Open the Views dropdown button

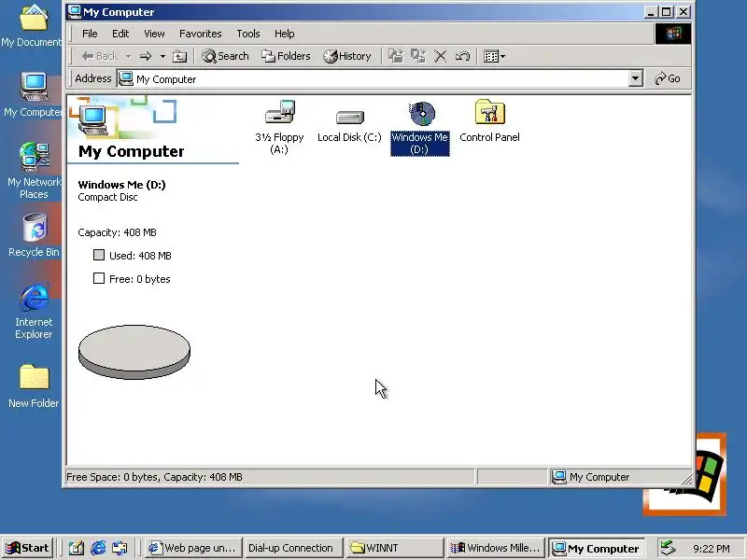point(495,56)
